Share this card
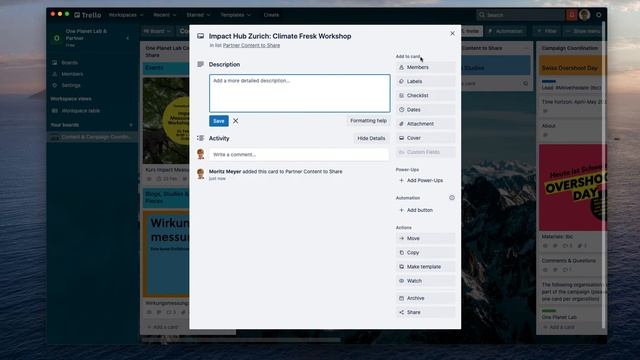The image size is (640, 360). click(425, 312)
